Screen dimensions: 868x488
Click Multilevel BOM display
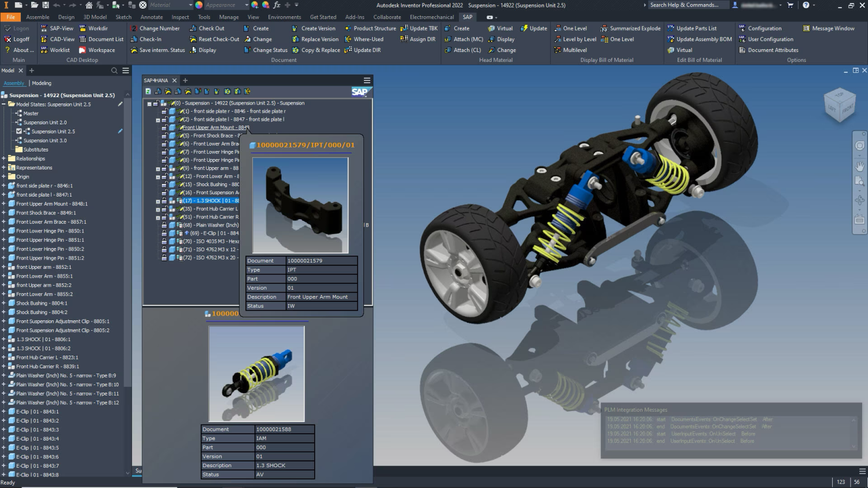click(571, 50)
